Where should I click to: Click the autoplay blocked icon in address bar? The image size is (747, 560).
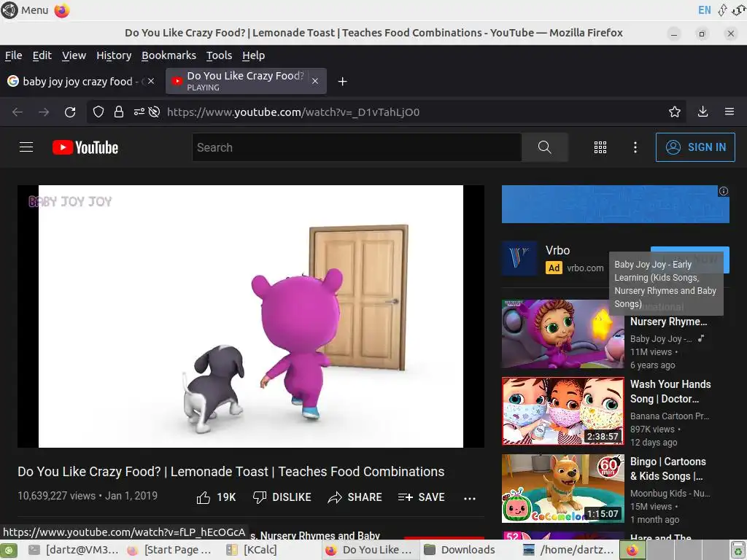pyautogui.click(x=154, y=112)
